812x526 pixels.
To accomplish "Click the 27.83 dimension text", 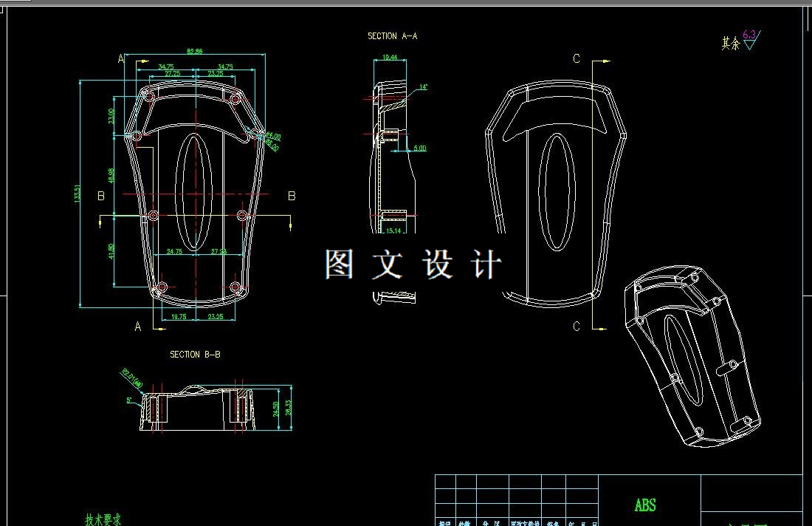I will (219, 251).
